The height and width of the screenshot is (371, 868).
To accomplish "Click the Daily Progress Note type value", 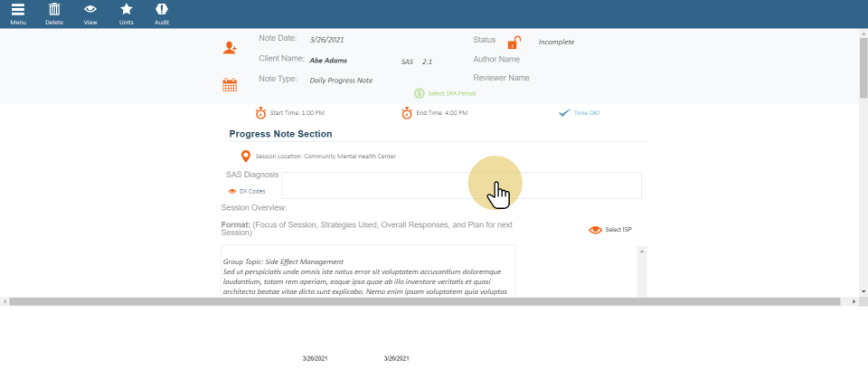I will 341,81.
